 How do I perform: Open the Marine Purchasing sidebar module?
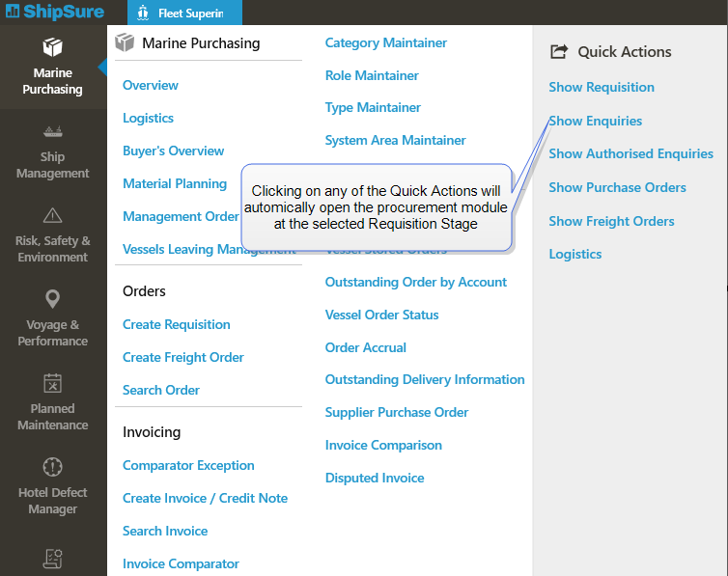pyautogui.click(x=53, y=68)
